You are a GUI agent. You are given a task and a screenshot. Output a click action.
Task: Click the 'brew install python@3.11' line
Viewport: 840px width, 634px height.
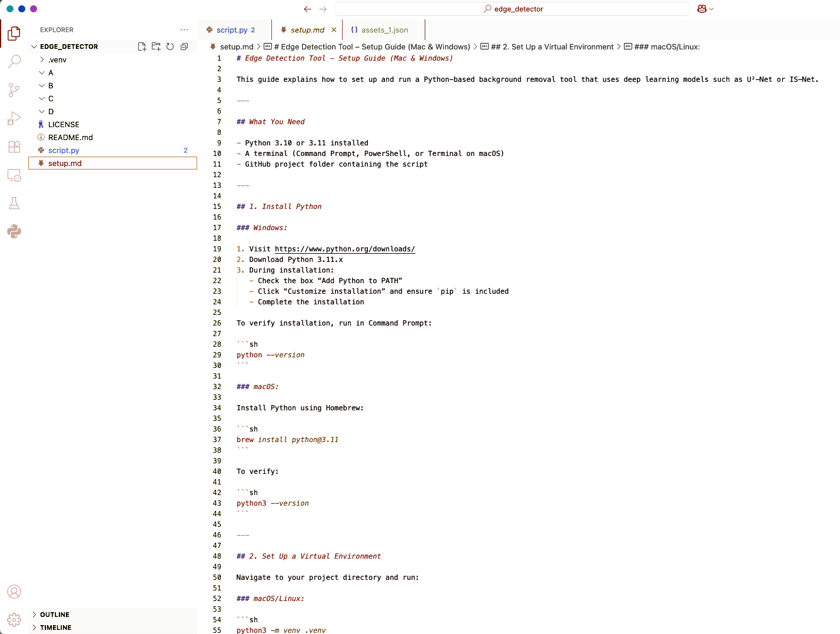tap(287, 440)
